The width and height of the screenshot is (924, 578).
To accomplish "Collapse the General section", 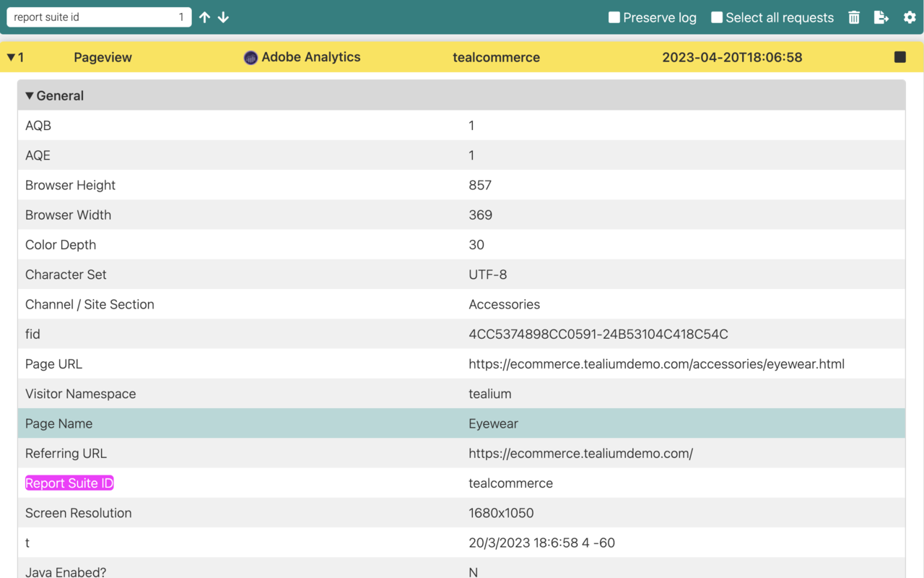I will pyautogui.click(x=30, y=95).
